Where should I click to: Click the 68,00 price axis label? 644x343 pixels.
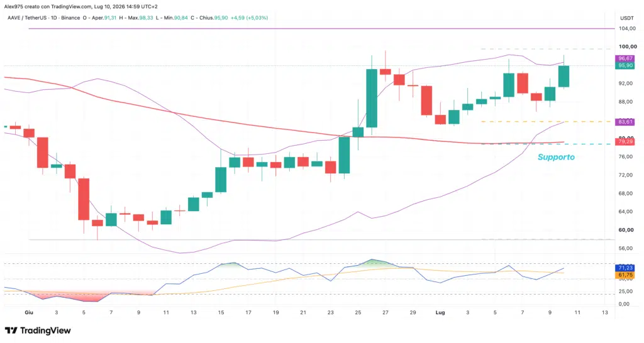click(626, 193)
